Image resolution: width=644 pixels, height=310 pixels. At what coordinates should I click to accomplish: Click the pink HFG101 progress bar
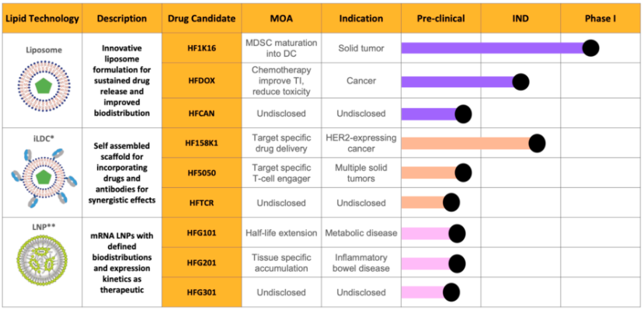click(x=426, y=233)
